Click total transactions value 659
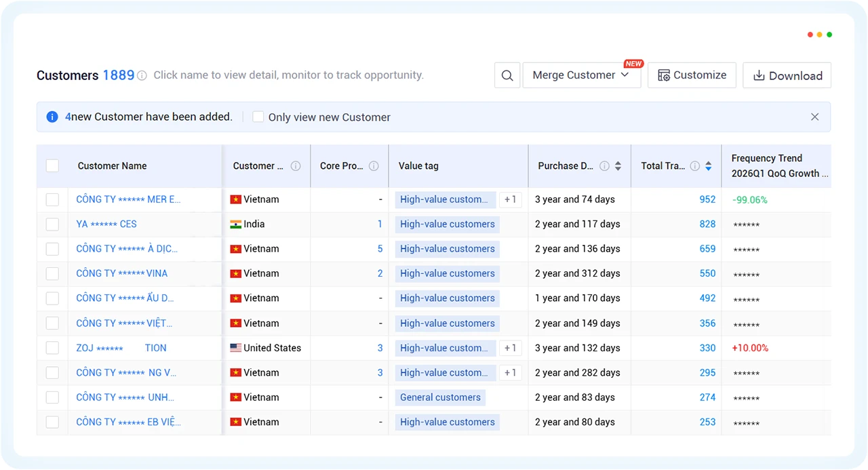This screenshot has width=868, height=470. 707,249
